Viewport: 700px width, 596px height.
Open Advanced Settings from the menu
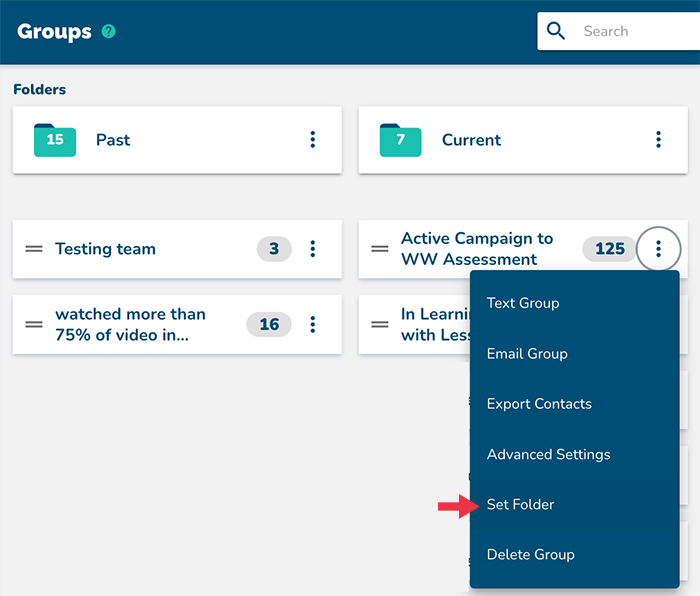548,454
